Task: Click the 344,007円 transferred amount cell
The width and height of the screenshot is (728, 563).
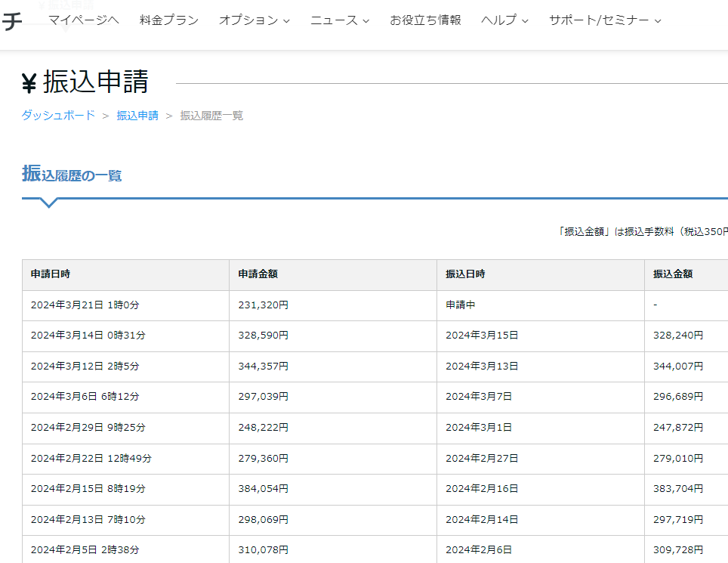Action: (686, 367)
